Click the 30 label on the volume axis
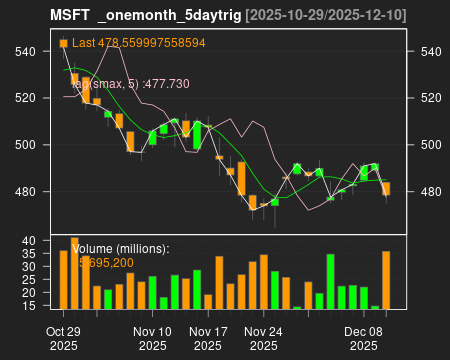The width and height of the screenshot is (450, 360). click(x=28, y=267)
